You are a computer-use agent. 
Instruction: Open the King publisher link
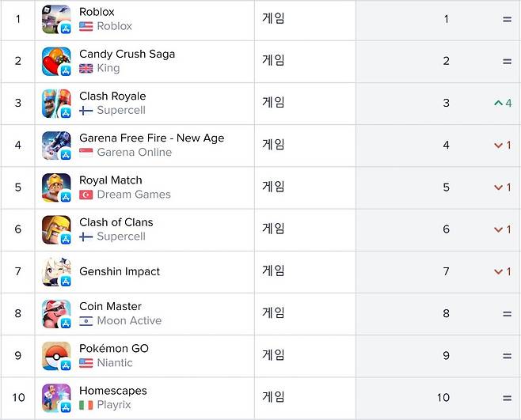[x=108, y=68]
